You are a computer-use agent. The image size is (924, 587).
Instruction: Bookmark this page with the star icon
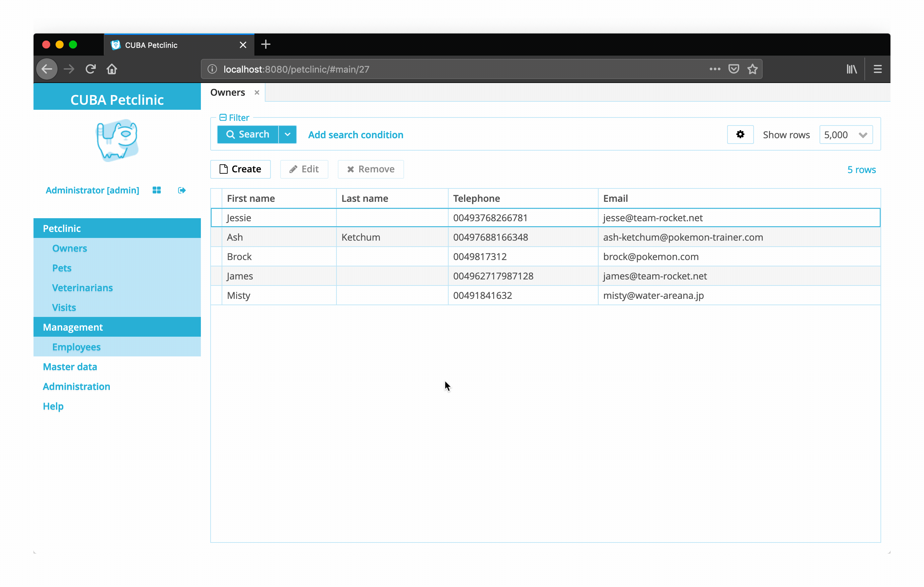[752, 69]
